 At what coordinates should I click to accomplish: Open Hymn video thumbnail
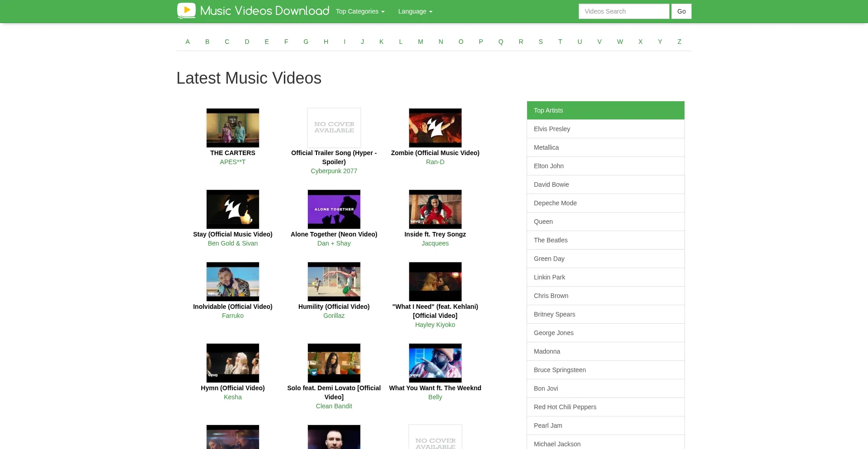tap(233, 363)
